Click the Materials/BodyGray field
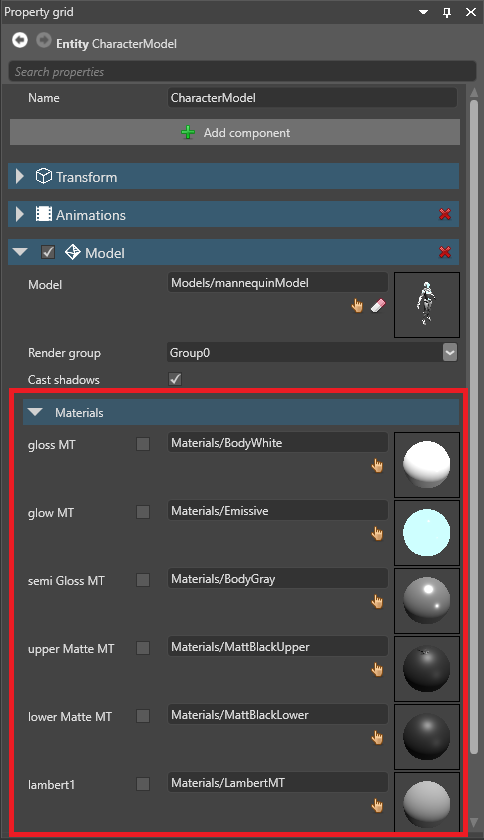 [x=278, y=579]
